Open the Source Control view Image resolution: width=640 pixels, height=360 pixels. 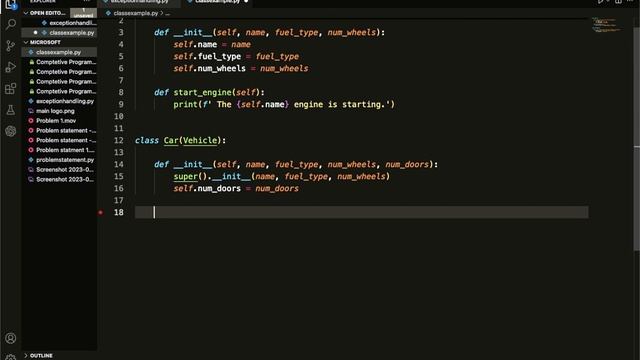point(11,46)
